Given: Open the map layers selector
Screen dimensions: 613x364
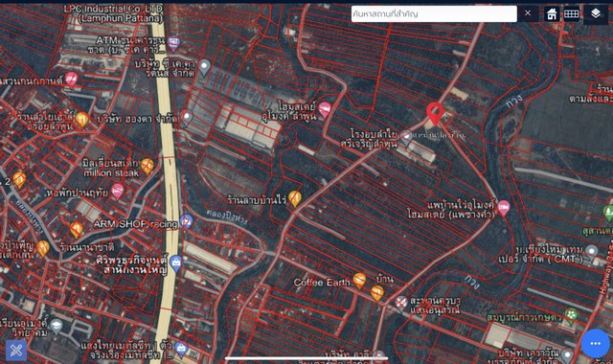Looking at the screenshot, I should pos(596,14).
